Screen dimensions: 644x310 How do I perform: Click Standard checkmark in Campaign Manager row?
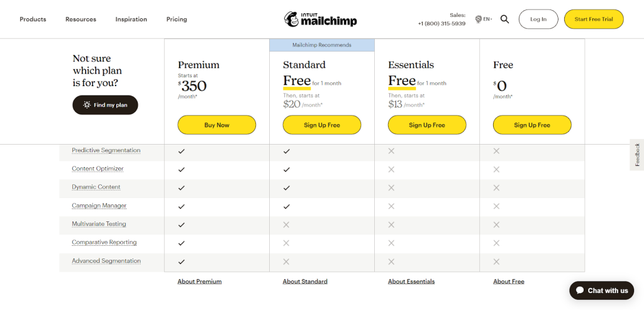[x=287, y=206]
